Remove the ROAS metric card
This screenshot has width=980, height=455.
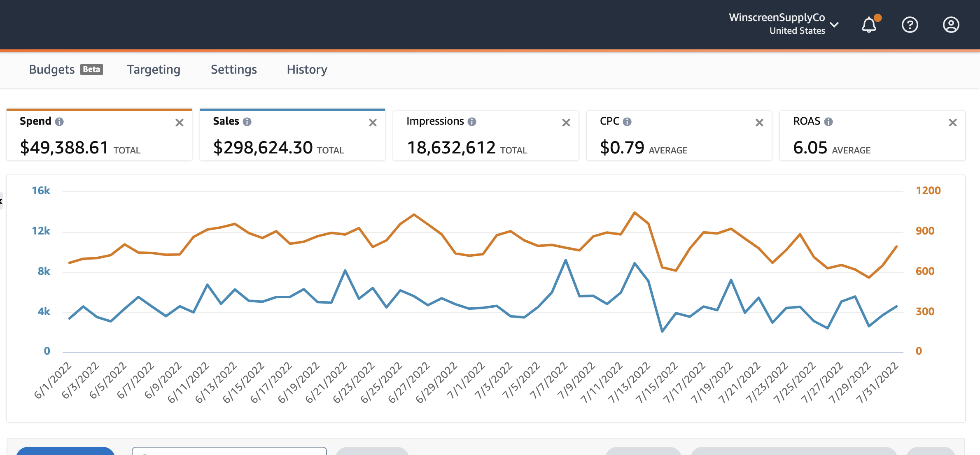point(952,123)
